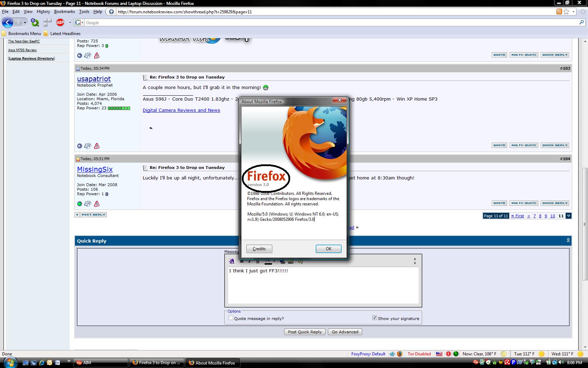Click QUOTE button on post #103

coord(499,145)
